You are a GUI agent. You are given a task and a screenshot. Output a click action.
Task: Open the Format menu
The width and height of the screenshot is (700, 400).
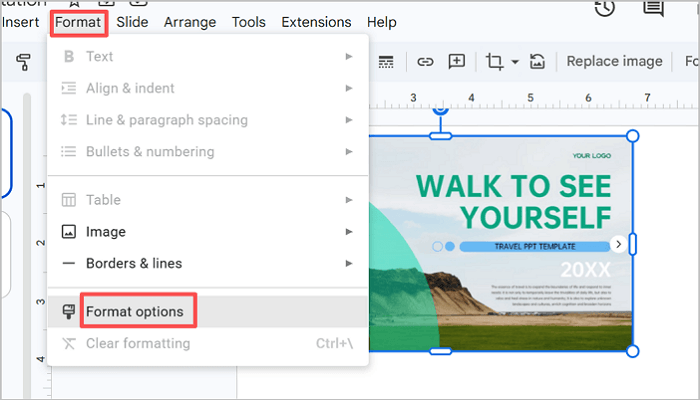tap(78, 22)
